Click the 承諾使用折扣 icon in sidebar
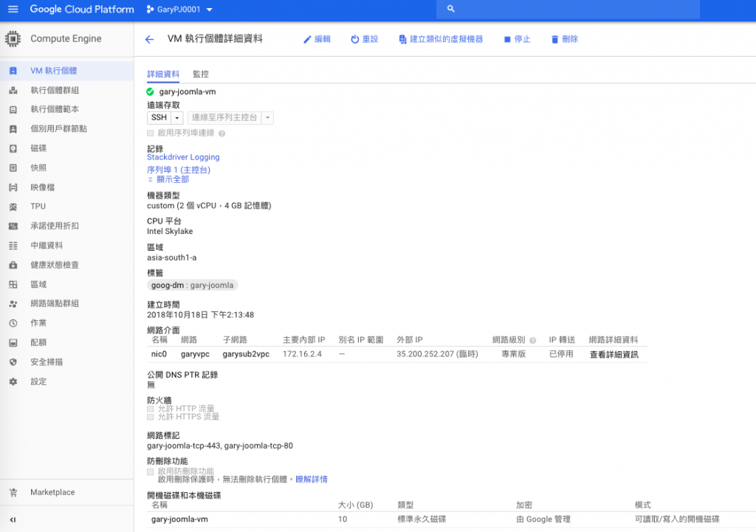 click(13, 226)
